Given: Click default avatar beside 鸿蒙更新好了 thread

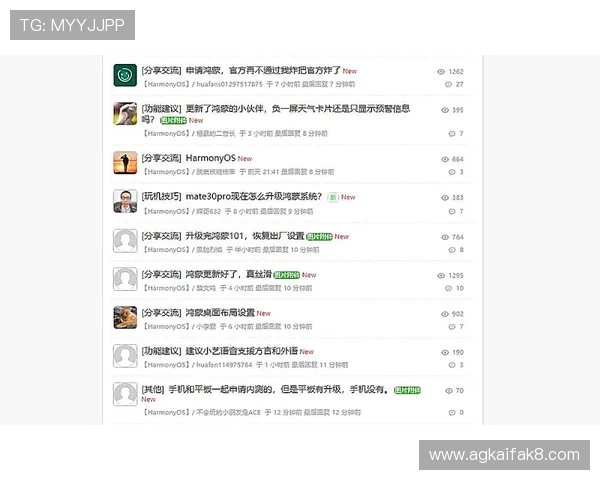Looking at the screenshot, I should [x=125, y=279].
